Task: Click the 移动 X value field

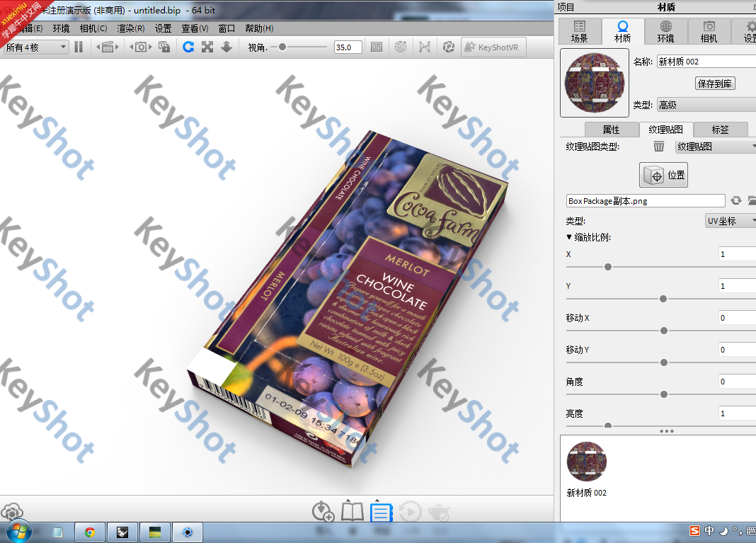Action: [x=737, y=318]
